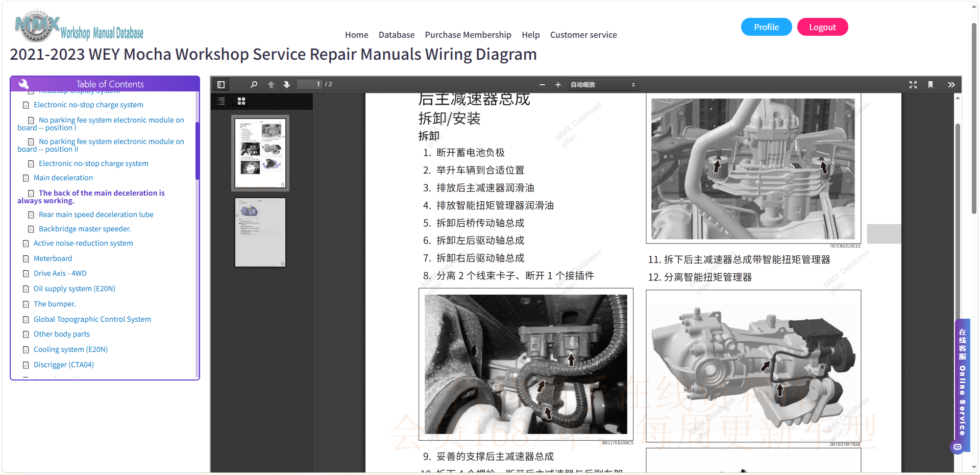Click document icon beside Cooling system (E20N)
This screenshot has height=475, width=980.
coord(26,350)
